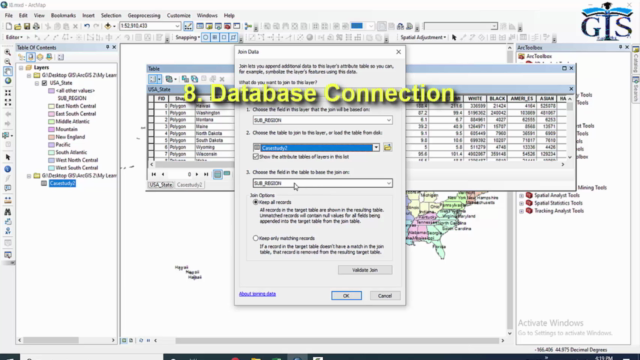Toggle Vertex Snapping icon
Viewport: 640px width, 360px height.
pyautogui.click(x=224, y=37)
